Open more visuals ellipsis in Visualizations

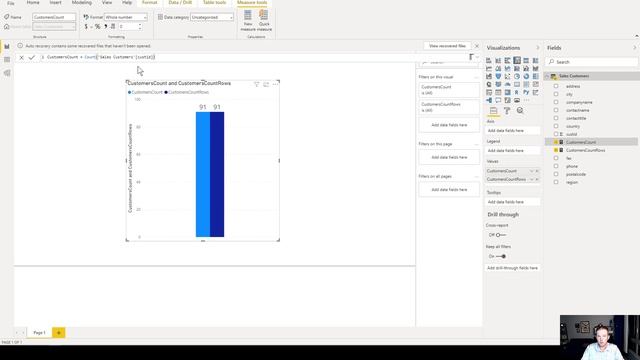click(527, 100)
